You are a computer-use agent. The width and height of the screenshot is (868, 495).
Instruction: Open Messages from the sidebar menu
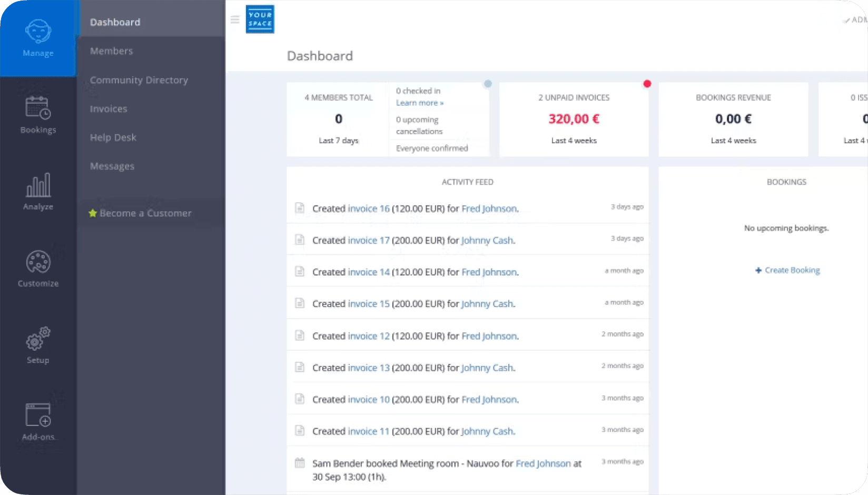[112, 165]
